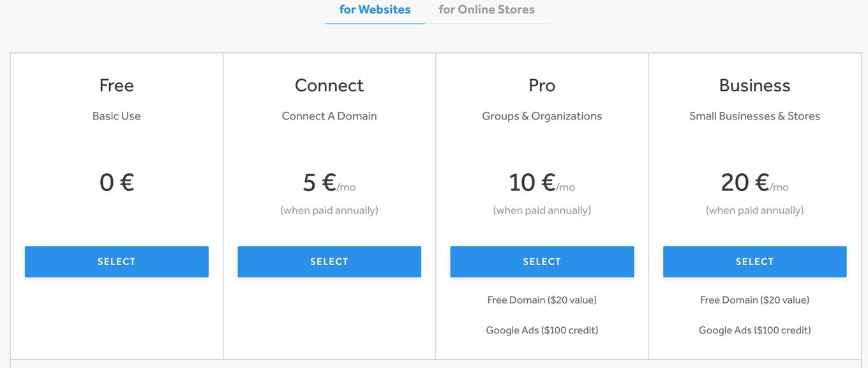Screen dimensions: 868x368
Task: Click the Pro plan's Free Domain feature
Action: tap(542, 300)
